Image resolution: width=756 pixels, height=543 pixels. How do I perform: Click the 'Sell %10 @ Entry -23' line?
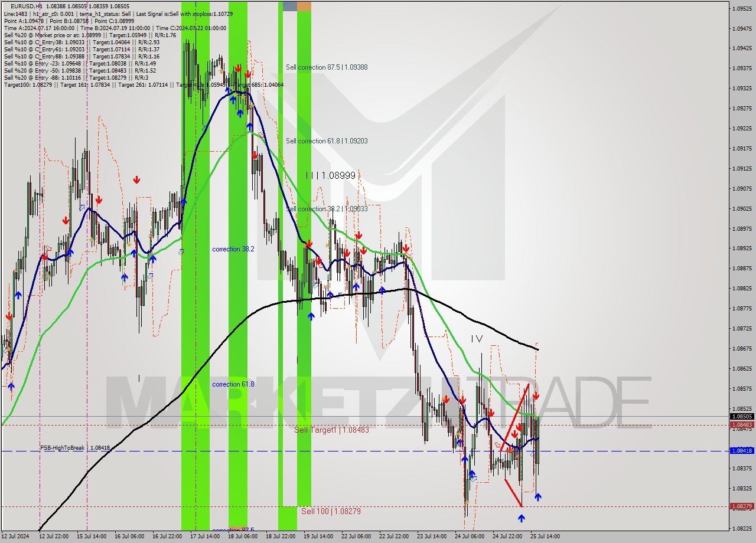point(80,63)
